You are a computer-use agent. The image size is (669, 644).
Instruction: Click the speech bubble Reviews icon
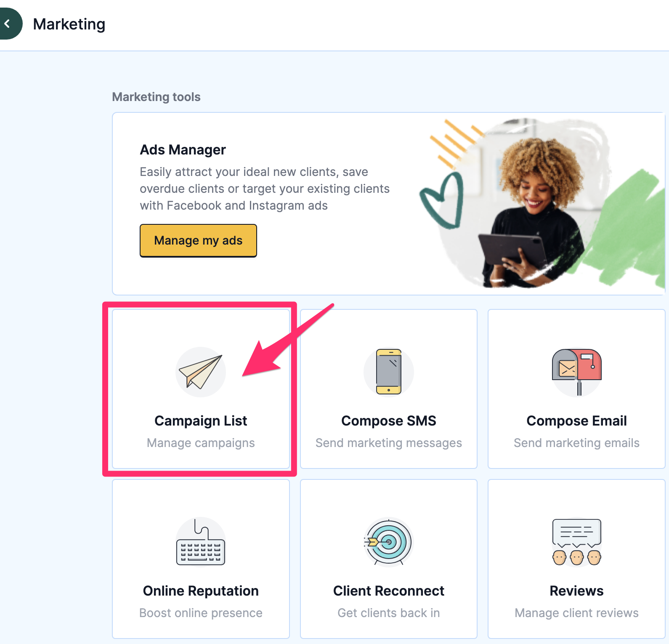click(576, 542)
